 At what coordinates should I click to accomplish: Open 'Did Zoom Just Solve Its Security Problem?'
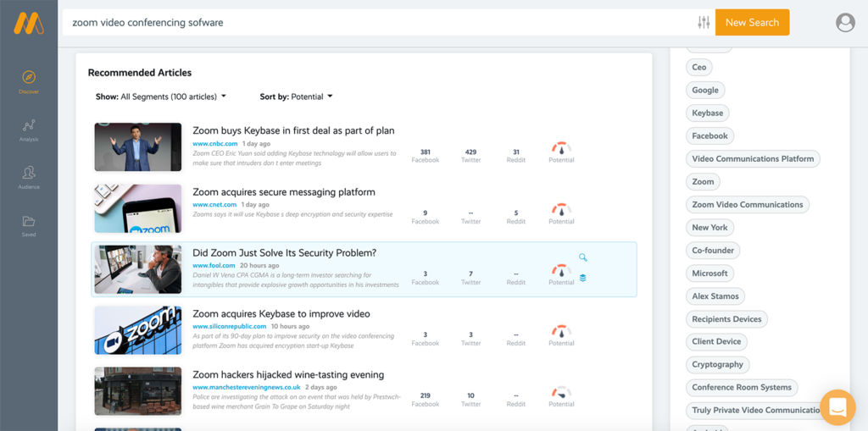point(285,253)
